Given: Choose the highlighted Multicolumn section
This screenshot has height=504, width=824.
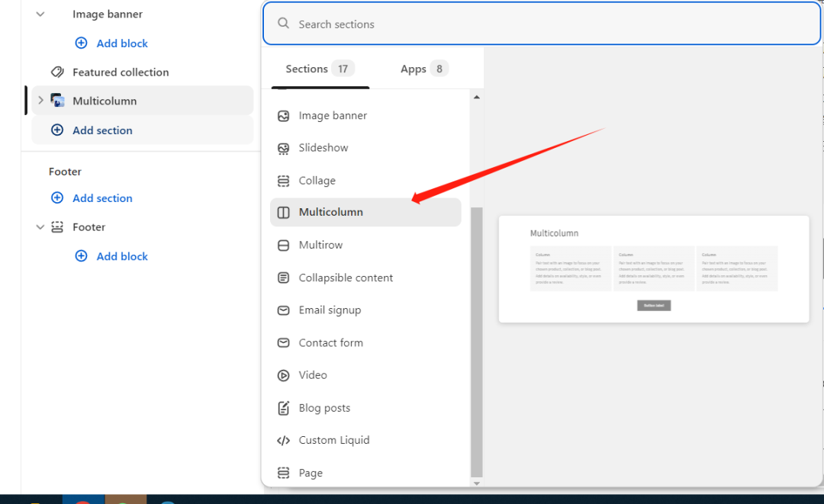Looking at the screenshot, I should [365, 212].
